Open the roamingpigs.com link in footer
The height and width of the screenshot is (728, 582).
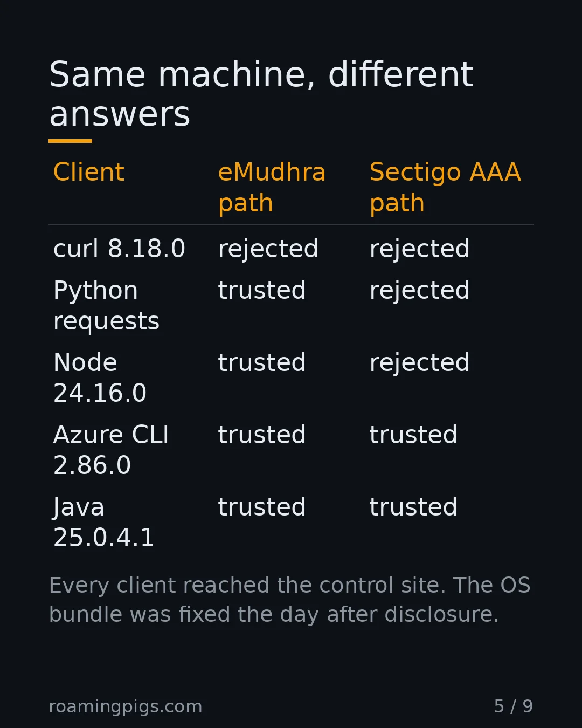126,706
